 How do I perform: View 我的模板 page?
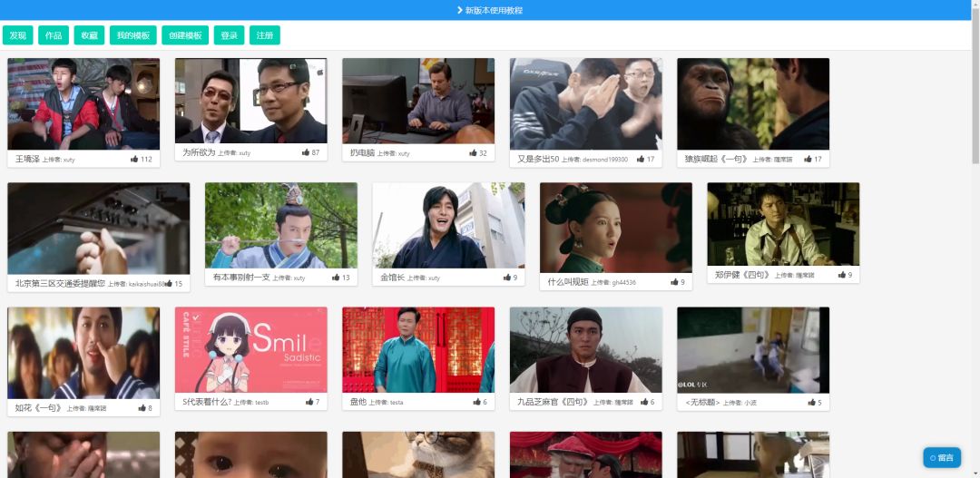pos(133,35)
